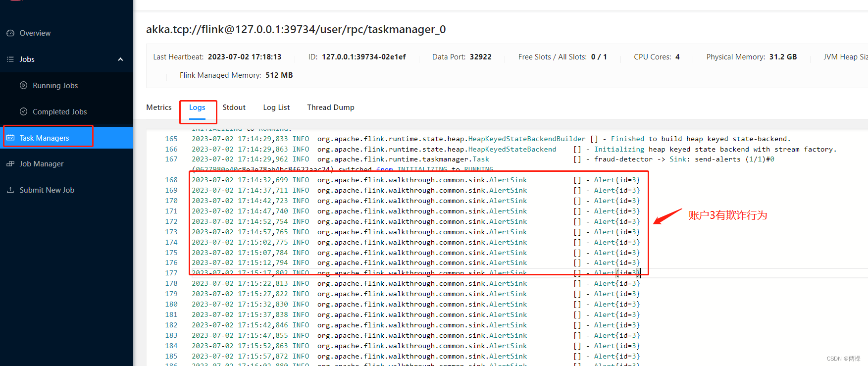
Task: Click the Overview dashboard icon
Action: tap(10, 33)
